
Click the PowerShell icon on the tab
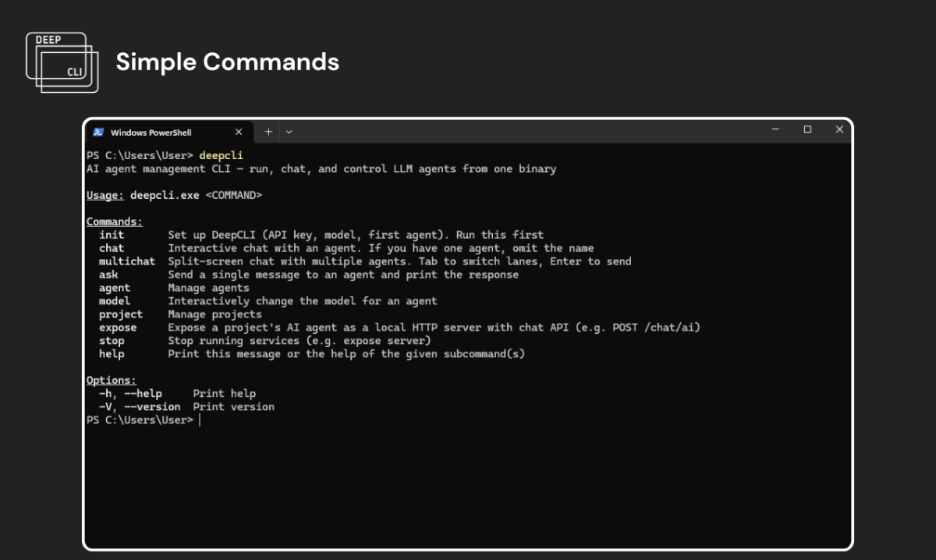(x=100, y=132)
